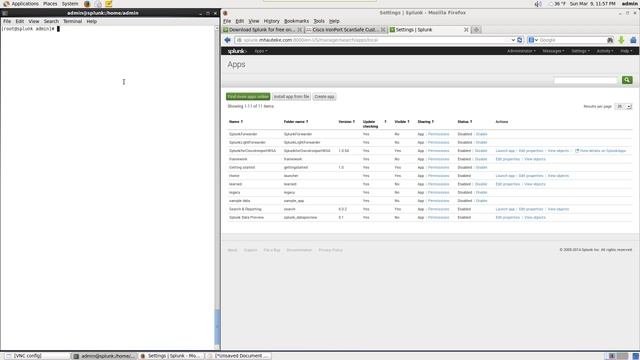640x360 pixels.
Task: Open the Terminal menu in terminal window
Action: (x=73, y=21)
